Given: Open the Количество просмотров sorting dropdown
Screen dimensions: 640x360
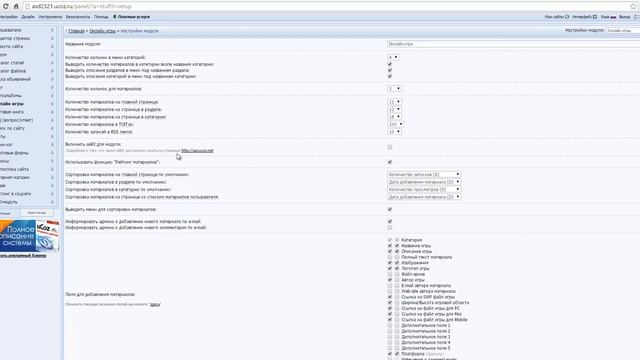Looking at the screenshot, I should [424, 189].
